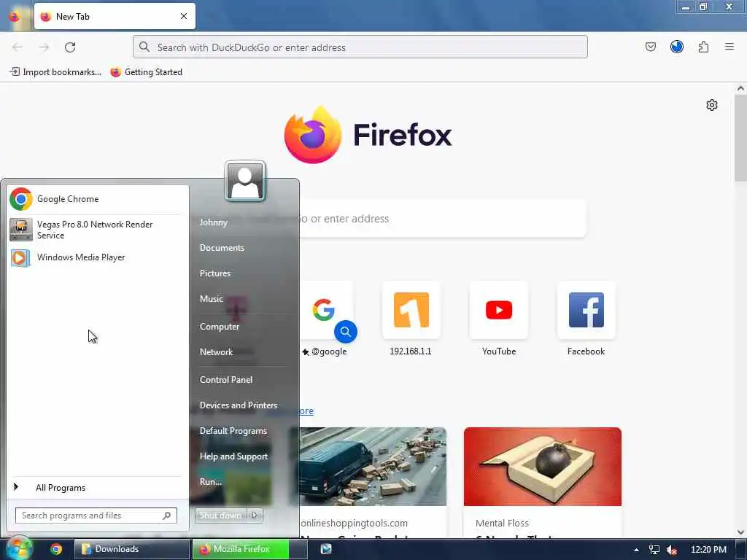Open Chrome pinned taskbar icon
Image resolution: width=747 pixels, height=560 pixels.
point(56,549)
